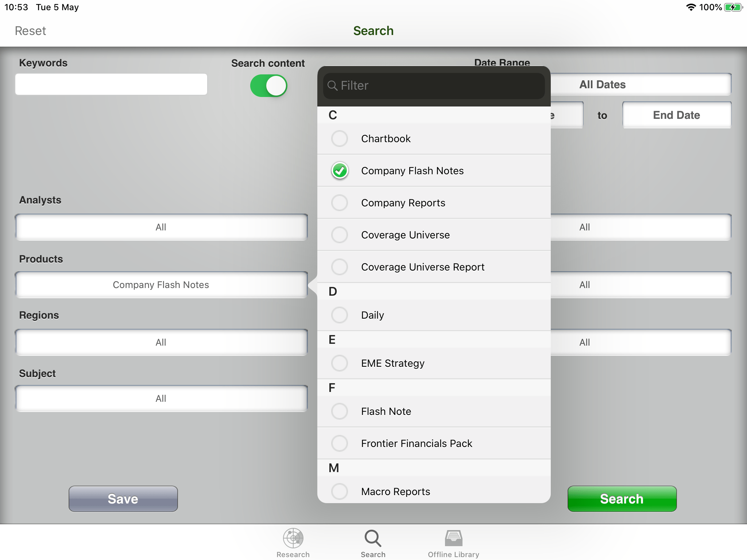Viewport: 747px width, 560px height.
Task: Open Products dropdown showing Company Flash Notes
Action: (161, 285)
